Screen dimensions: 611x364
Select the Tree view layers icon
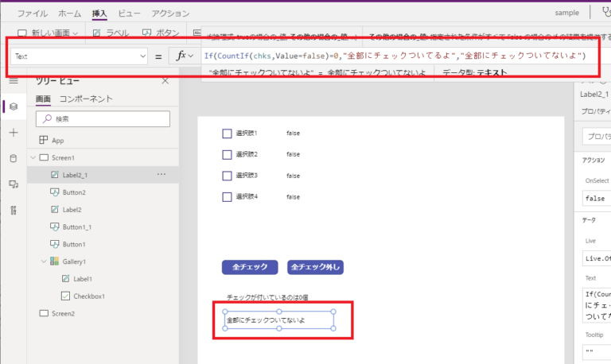coord(14,106)
